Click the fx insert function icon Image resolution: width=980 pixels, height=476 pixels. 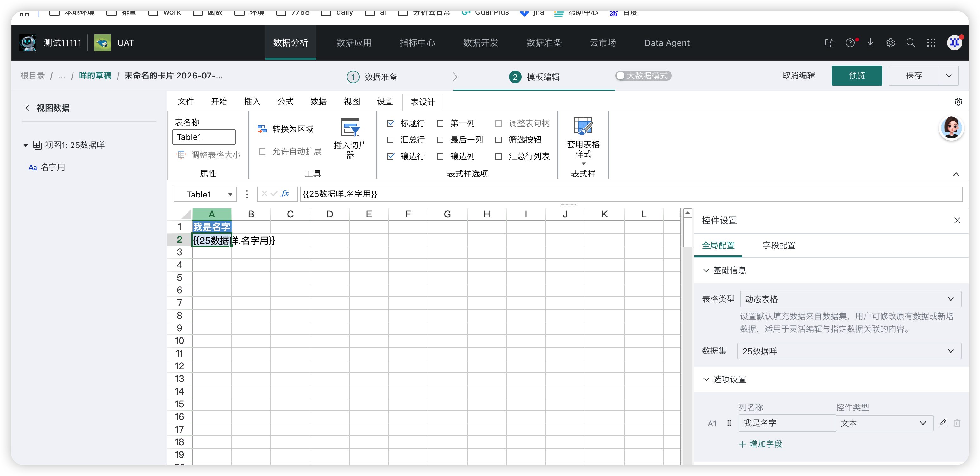pyautogui.click(x=284, y=193)
